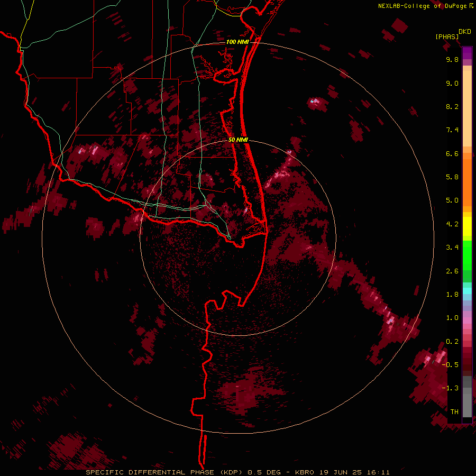The width and height of the screenshot is (476, 476).
Task: Click the TH threshold label
Action: click(x=454, y=411)
